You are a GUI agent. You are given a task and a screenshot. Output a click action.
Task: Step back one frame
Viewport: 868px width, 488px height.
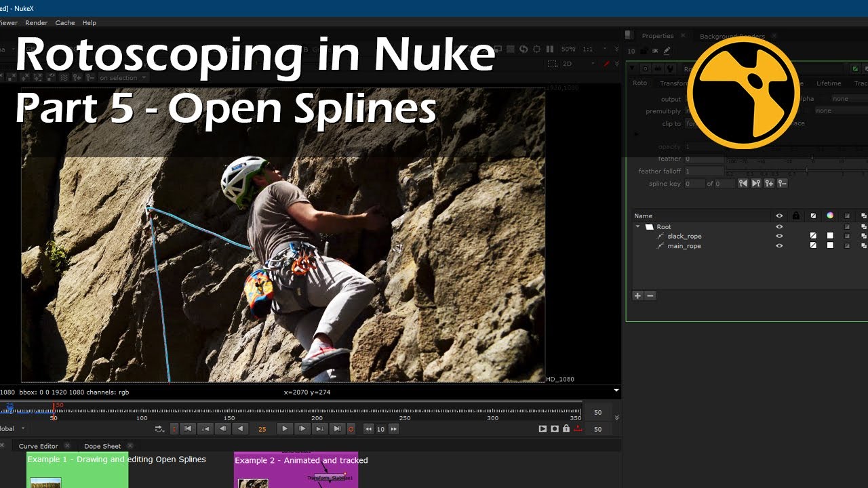[x=222, y=429]
